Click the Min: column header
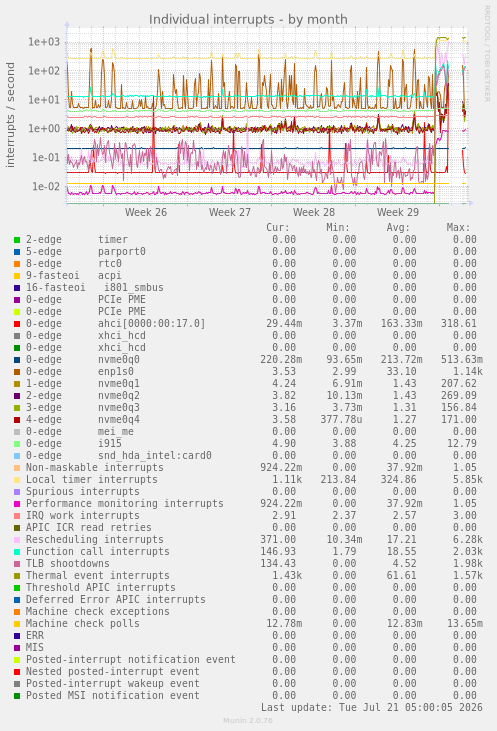The image size is (497, 731). point(338,228)
